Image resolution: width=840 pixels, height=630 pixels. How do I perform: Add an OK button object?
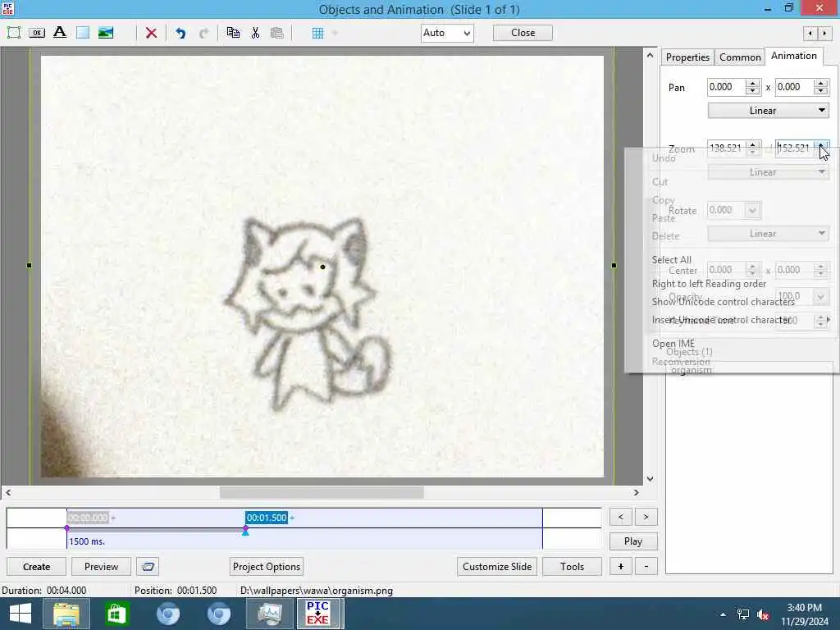(36, 33)
